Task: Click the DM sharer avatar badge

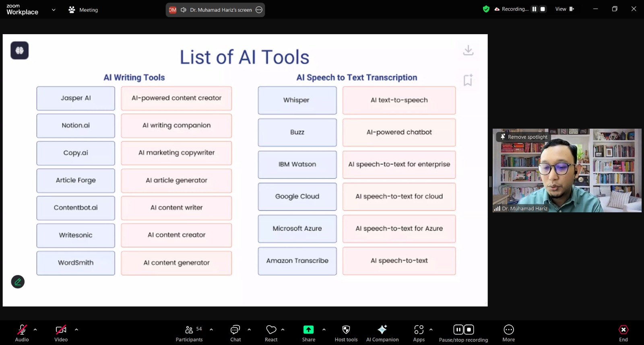Action: pyautogui.click(x=173, y=10)
